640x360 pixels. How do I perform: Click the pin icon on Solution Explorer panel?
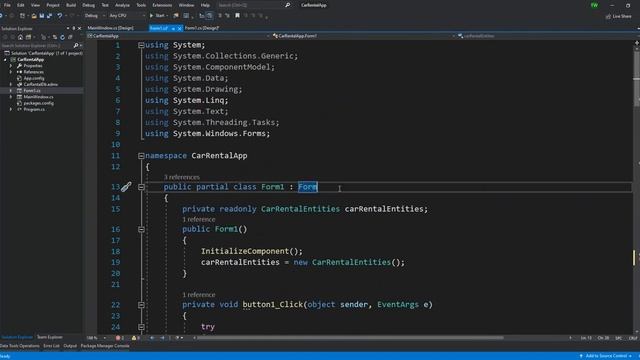click(74, 29)
